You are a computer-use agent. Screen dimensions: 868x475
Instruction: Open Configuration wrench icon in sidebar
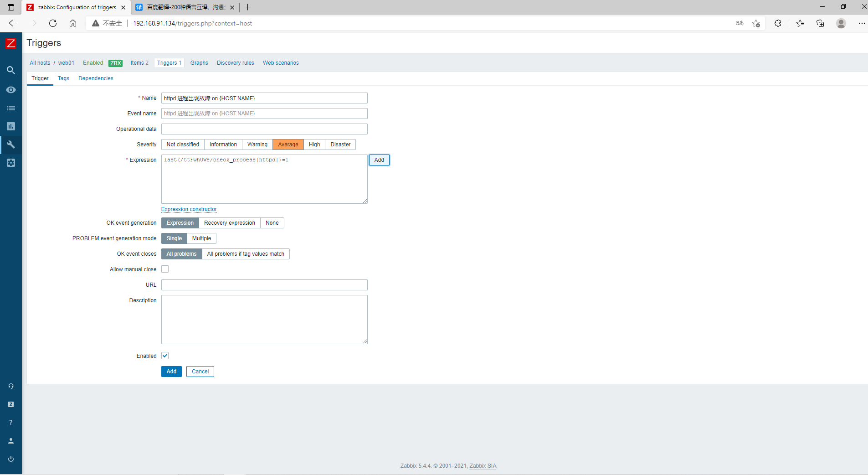point(11,145)
